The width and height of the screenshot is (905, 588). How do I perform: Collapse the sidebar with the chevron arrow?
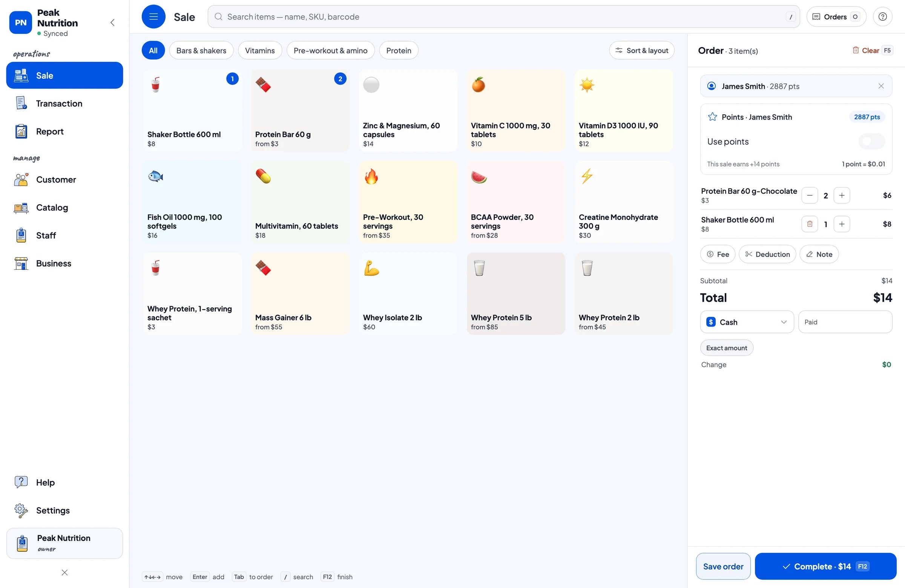pos(112,22)
